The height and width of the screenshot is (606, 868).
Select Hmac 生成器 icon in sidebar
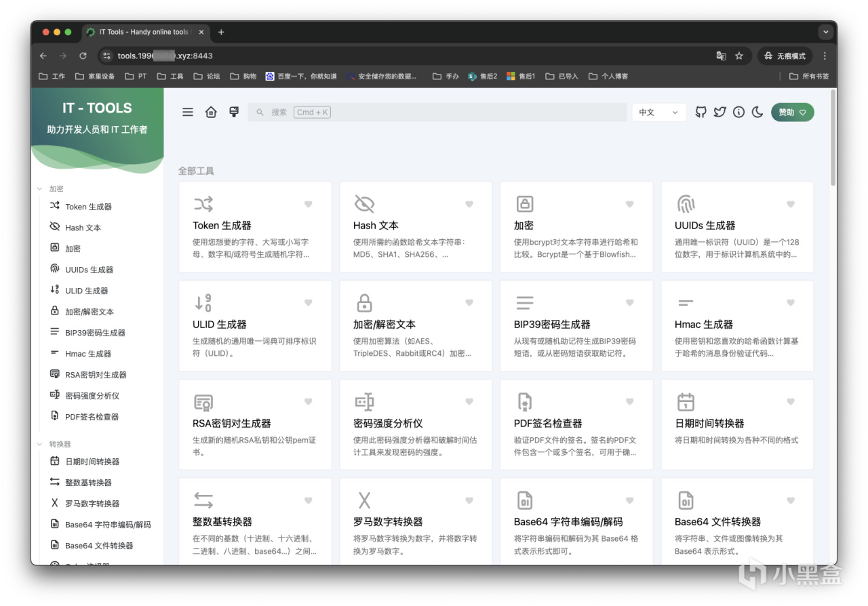point(55,353)
